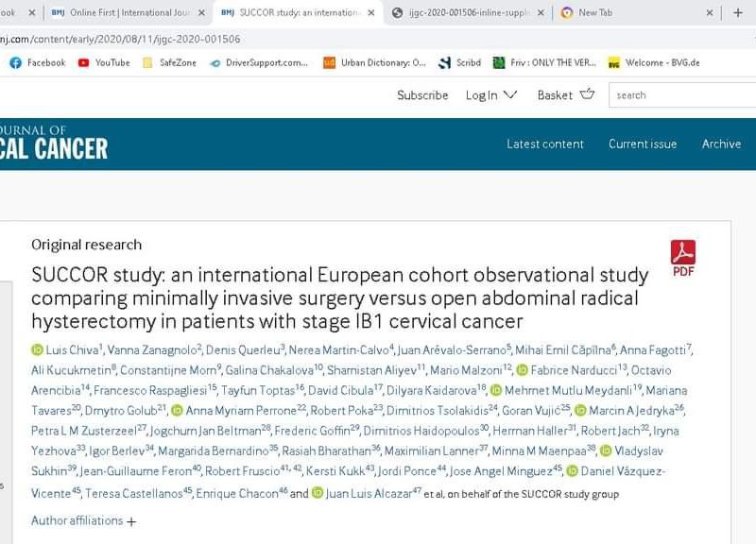756x544 pixels.
Task: Open the Latest content menu item
Action: tap(545, 144)
